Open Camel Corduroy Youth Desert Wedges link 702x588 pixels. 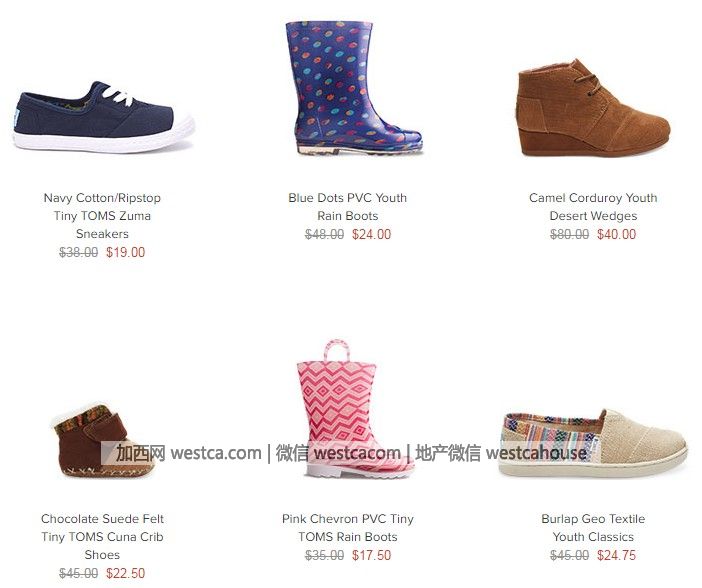tap(593, 207)
